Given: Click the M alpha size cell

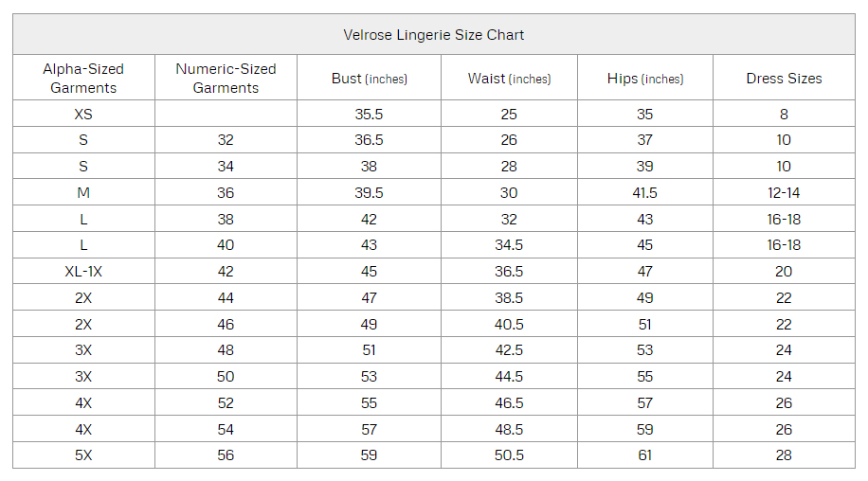Looking at the screenshot, I should [83, 193].
